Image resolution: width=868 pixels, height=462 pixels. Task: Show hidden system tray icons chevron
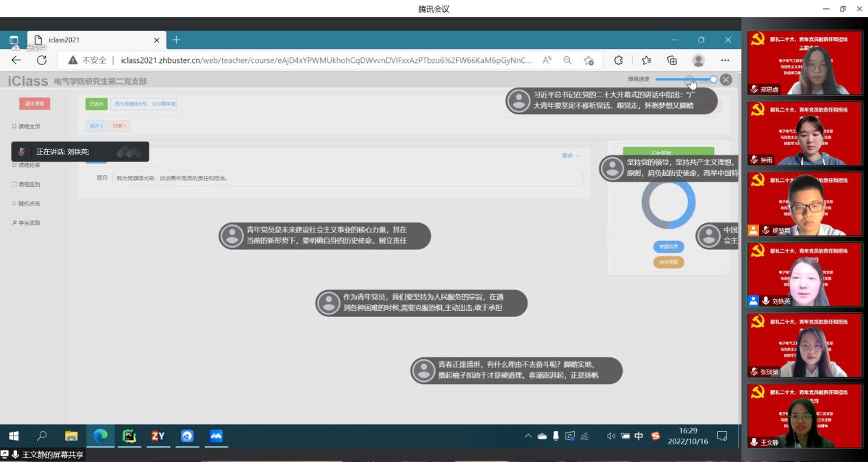pyautogui.click(x=528, y=436)
